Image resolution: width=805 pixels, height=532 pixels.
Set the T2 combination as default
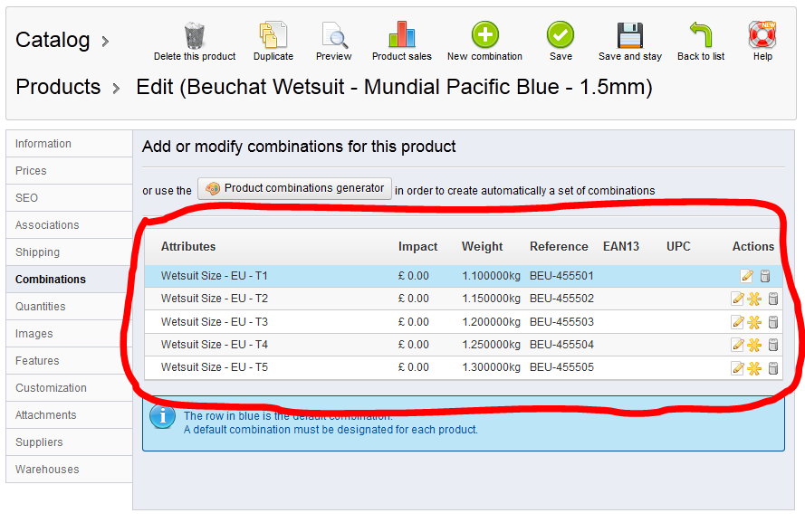tap(754, 299)
